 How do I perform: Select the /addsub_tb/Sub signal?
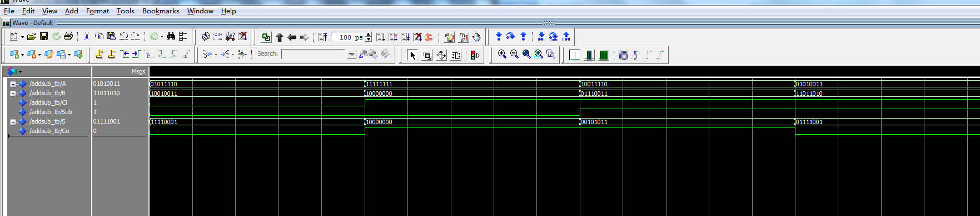click(x=51, y=112)
